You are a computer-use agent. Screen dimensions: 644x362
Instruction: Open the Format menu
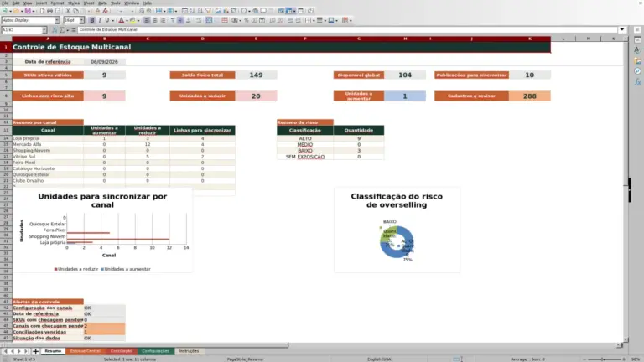coord(57,3)
